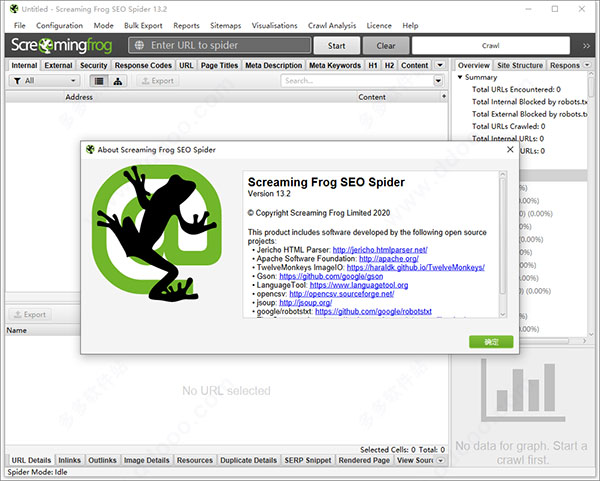Screen dimensions: 600x481
Task: Open the jsoup.org link
Action: (305, 303)
